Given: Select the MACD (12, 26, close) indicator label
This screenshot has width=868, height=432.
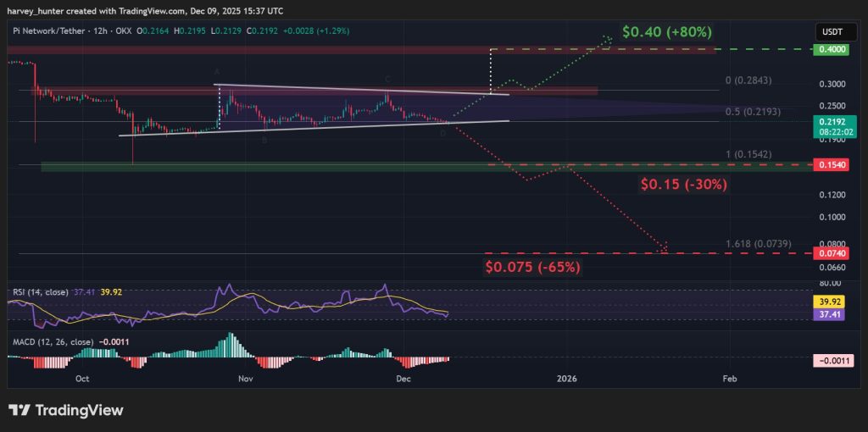Looking at the screenshot, I should click(x=55, y=342).
